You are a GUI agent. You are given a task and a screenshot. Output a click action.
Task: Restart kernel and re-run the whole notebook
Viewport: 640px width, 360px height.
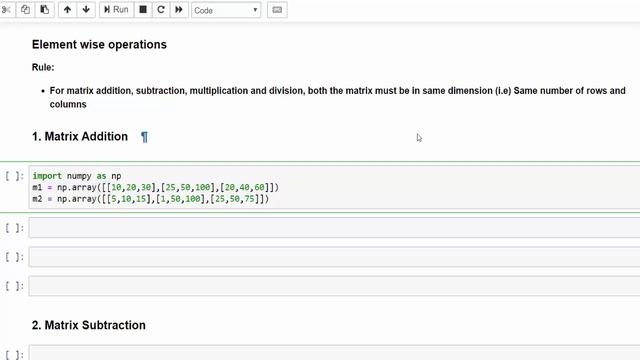[x=179, y=9]
